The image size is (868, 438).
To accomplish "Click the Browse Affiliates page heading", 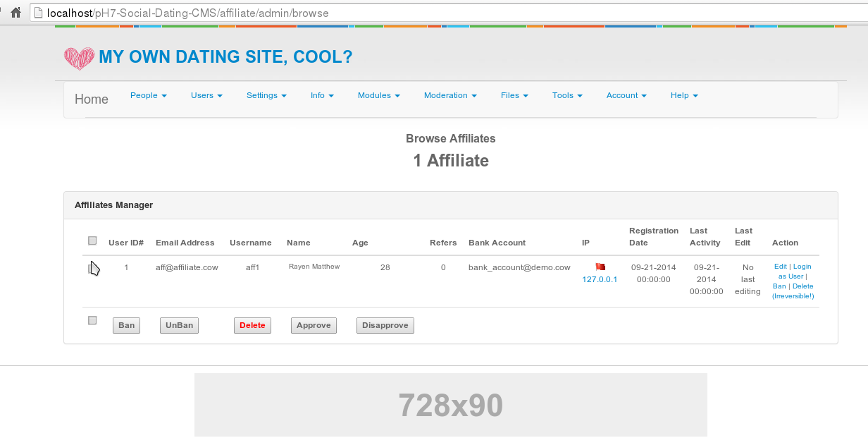I will pyautogui.click(x=451, y=139).
